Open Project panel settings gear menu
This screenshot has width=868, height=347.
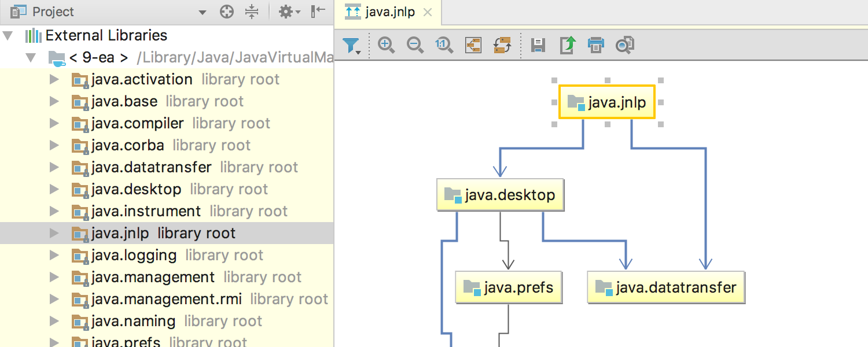[x=289, y=12]
